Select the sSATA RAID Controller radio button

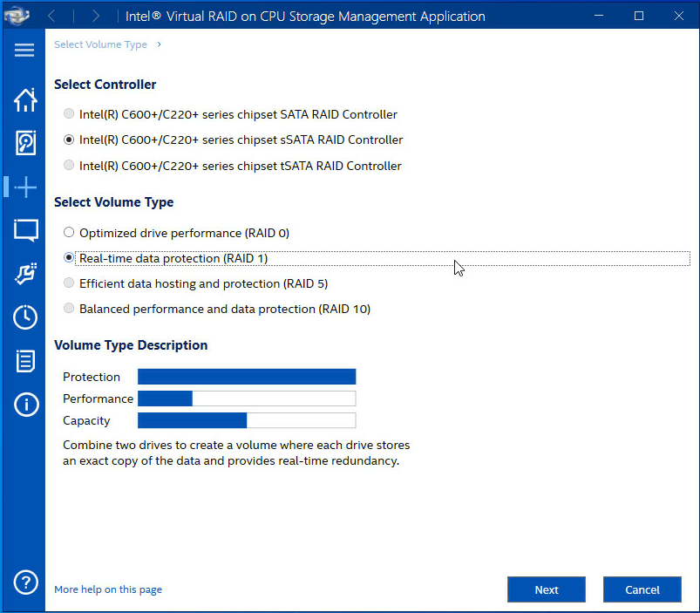69,140
